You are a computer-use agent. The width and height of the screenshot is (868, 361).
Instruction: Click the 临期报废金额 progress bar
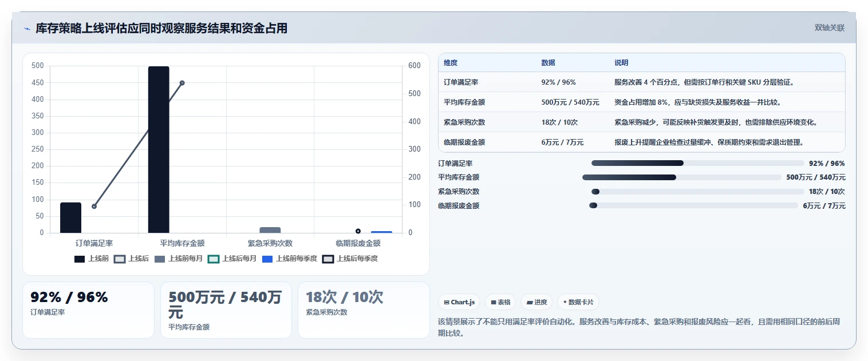point(693,205)
